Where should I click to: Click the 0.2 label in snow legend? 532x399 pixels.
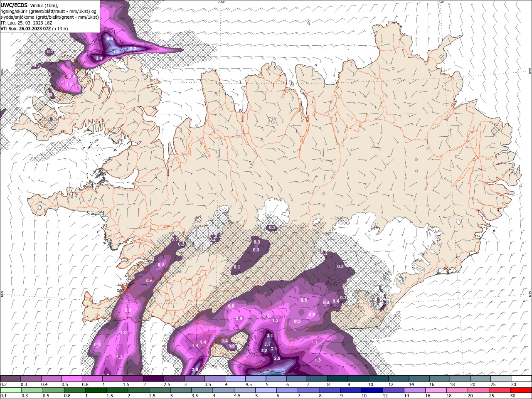click(4, 384)
